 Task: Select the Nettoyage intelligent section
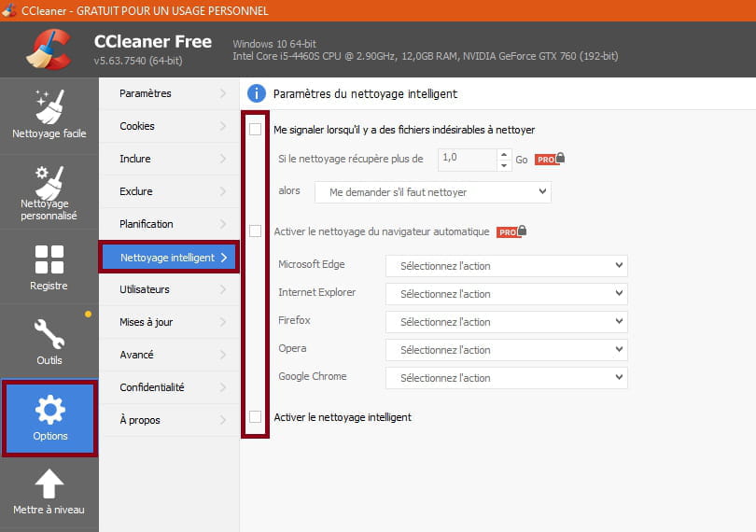click(x=169, y=257)
